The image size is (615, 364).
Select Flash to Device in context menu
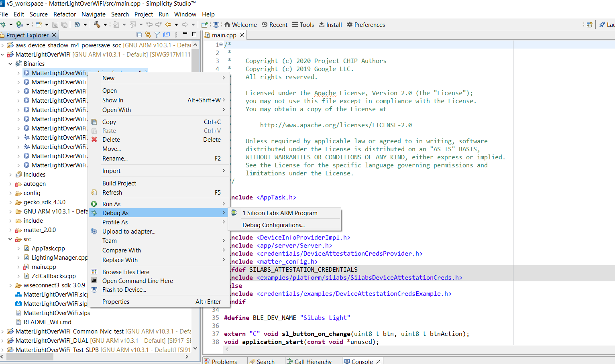pyautogui.click(x=124, y=290)
